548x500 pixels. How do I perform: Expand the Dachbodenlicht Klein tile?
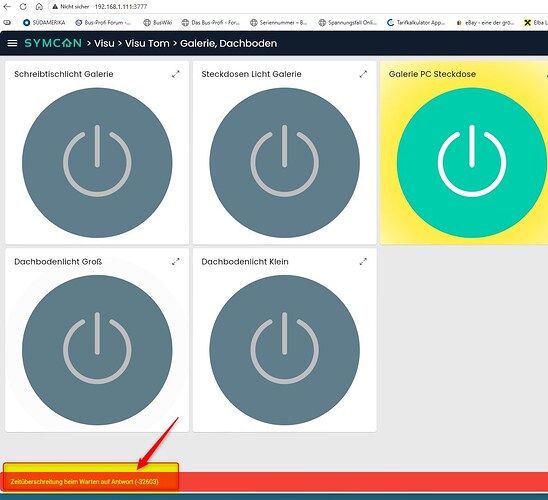pyautogui.click(x=363, y=261)
